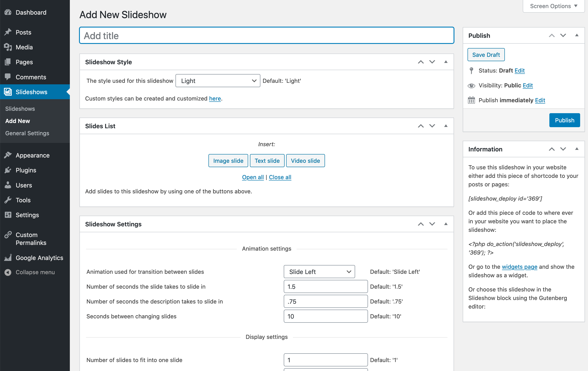Toggle the status pencil icon
This screenshot has width=588, height=371.
click(x=471, y=71)
